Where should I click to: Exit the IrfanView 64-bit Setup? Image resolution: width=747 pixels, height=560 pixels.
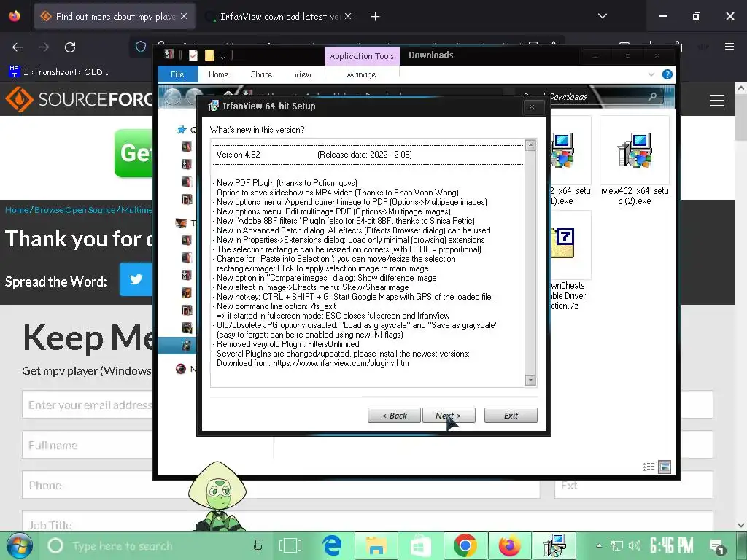pos(511,415)
